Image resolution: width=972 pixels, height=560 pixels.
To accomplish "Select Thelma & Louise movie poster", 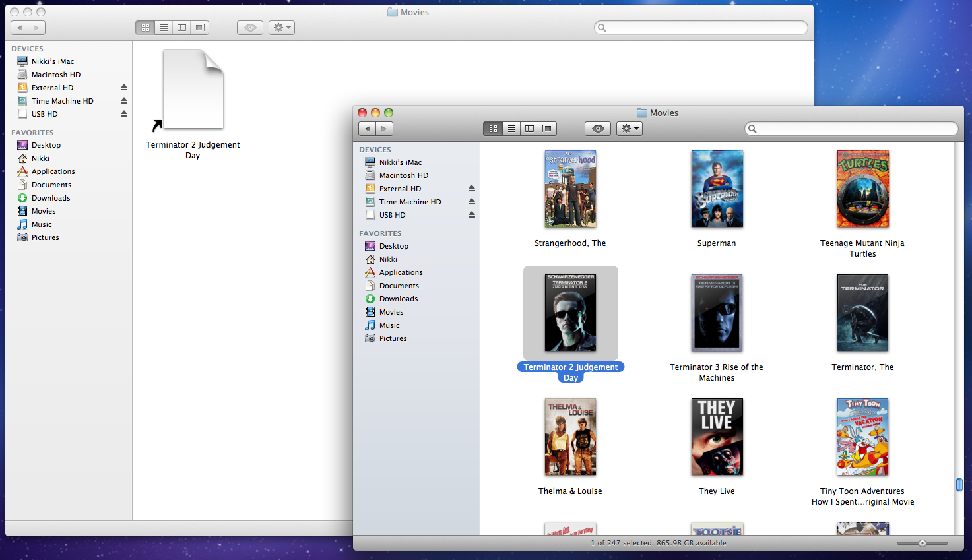I will click(x=571, y=437).
